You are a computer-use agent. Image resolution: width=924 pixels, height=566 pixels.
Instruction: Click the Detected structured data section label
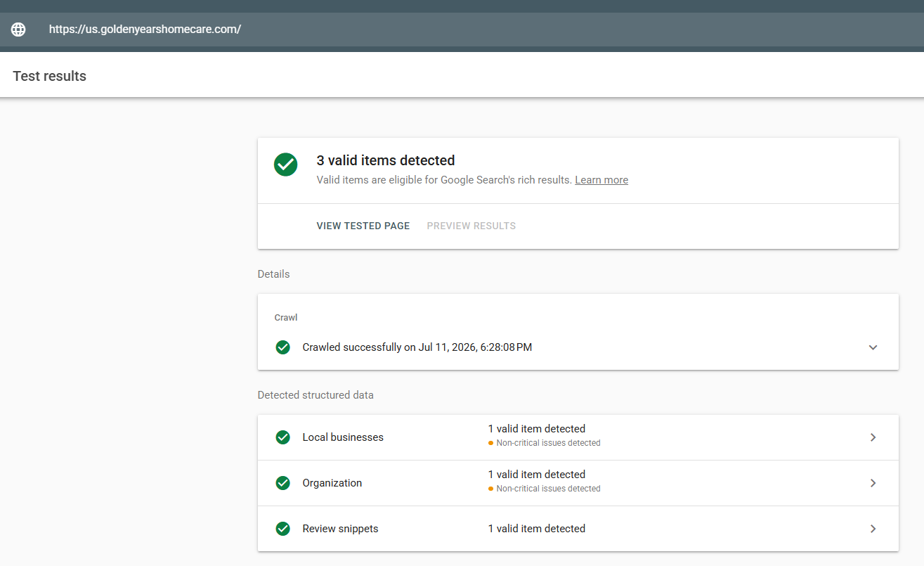click(315, 395)
